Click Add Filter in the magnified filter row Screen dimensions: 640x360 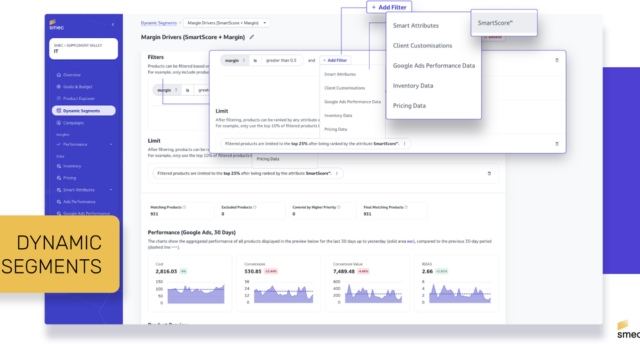point(336,60)
